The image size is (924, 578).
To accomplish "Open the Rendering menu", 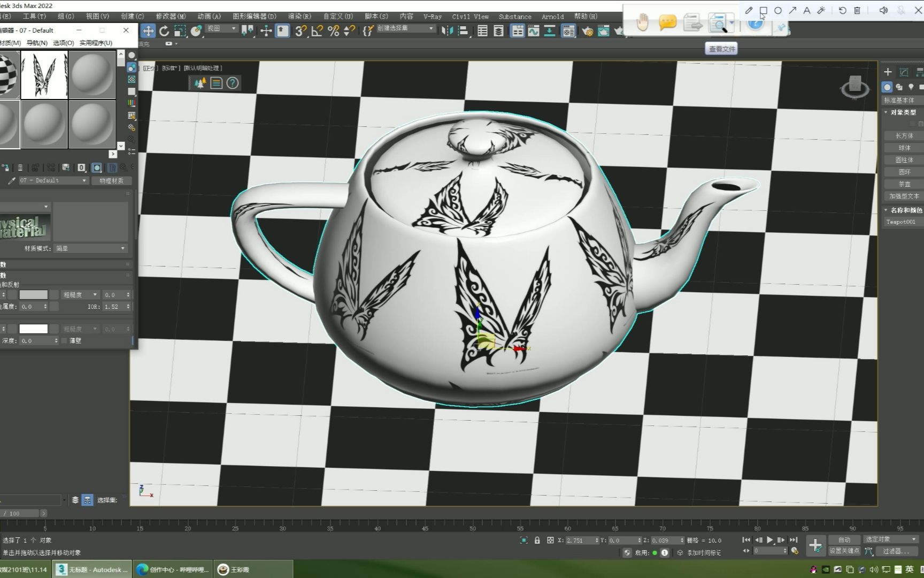I will click(299, 17).
